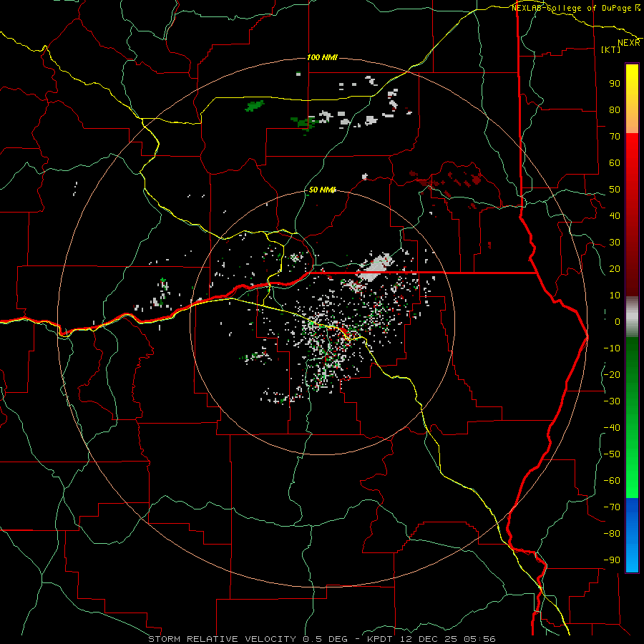Click the -60 value on the color scale

pos(612,481)
